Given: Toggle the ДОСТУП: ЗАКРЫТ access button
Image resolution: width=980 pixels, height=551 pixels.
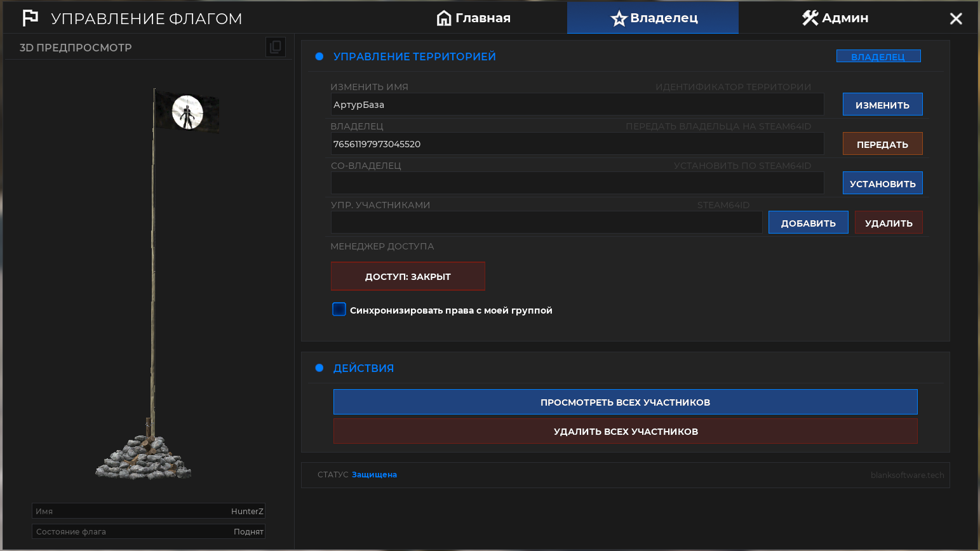Looking at the screenshot, I should coord(408,276).
